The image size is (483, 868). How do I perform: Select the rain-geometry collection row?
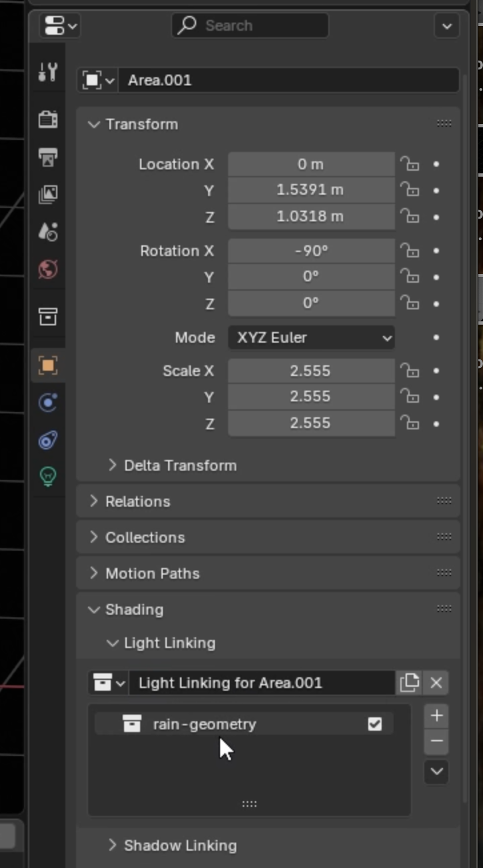244,724
